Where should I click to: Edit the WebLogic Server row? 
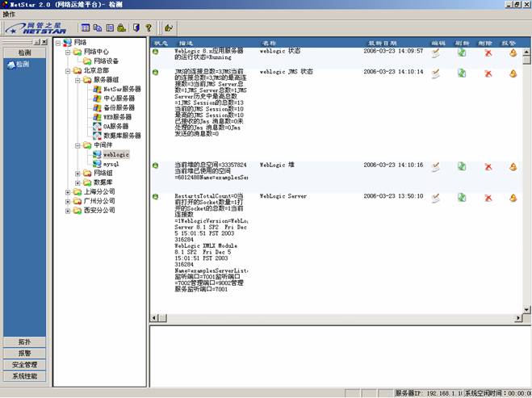tap(436, 198)
